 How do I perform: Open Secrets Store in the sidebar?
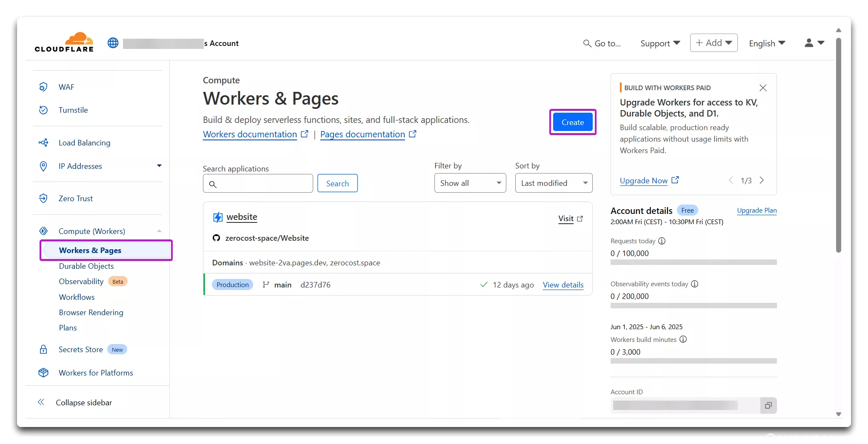[80, 349]
